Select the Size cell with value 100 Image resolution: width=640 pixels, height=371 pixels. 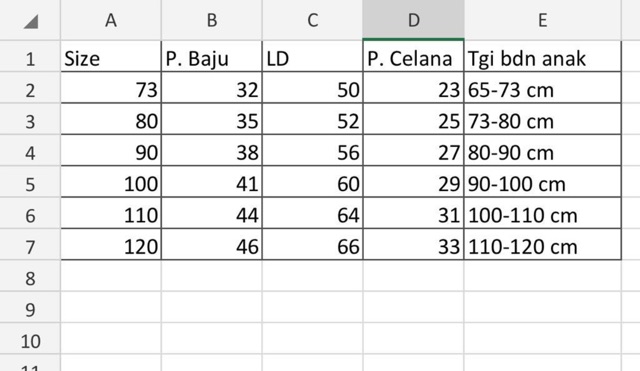[x=111, y=182]
